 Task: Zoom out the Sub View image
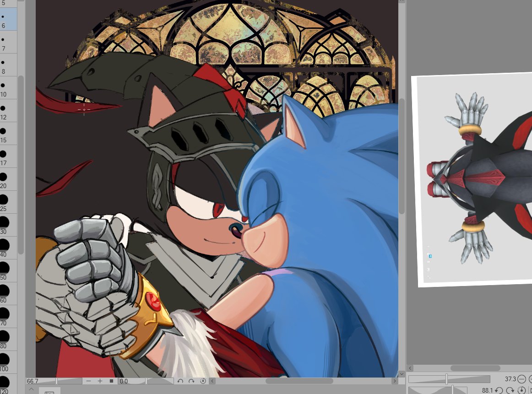coord(522,379)
